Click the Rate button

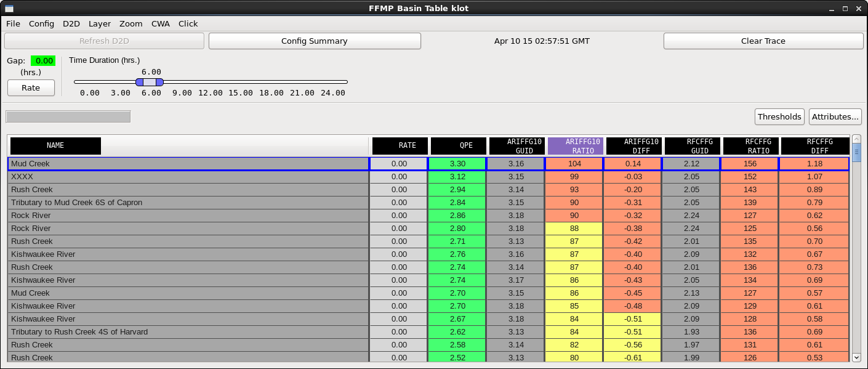click(x=31, y=87)
